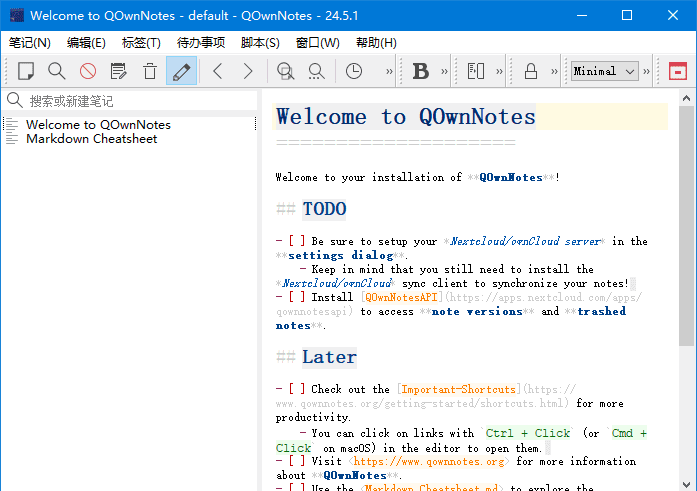Open the find-in-note magnifier icon
The image size is (697, 491).
56,71
